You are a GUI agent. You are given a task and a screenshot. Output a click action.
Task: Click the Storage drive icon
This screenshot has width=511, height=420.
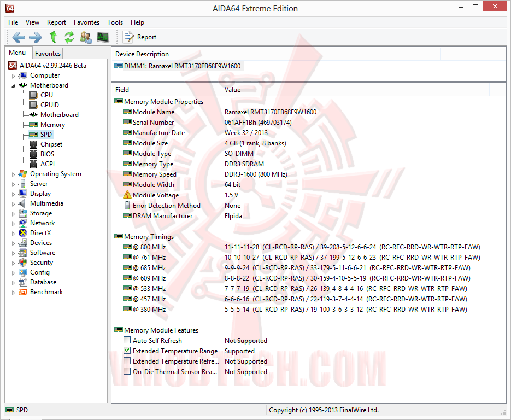(23, 213)
